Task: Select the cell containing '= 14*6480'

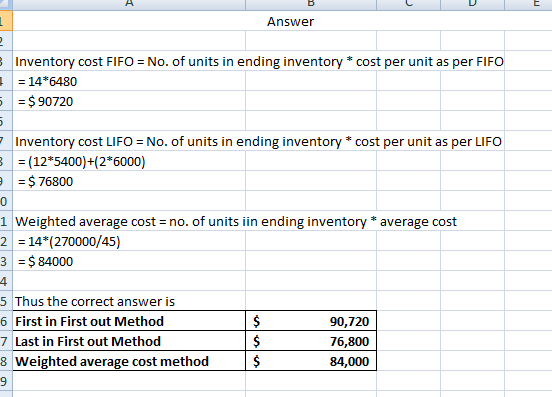Action: [129, 81]
